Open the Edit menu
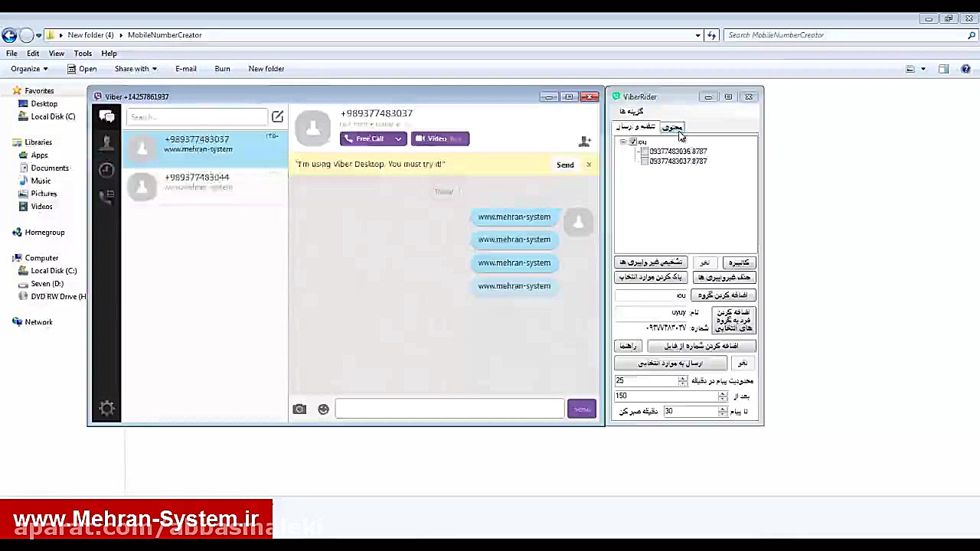Screen dimensions: 980x551 33,54
